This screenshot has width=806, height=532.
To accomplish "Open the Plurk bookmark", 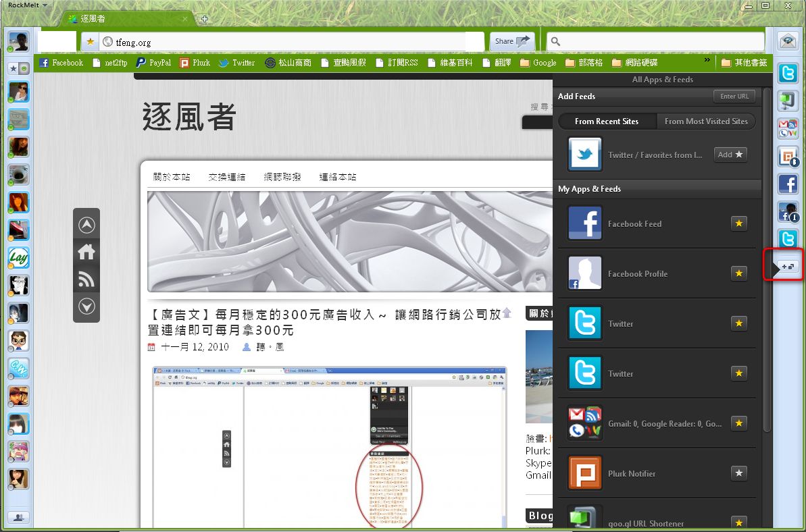I will pyautogui.click(x=195, y=63).
